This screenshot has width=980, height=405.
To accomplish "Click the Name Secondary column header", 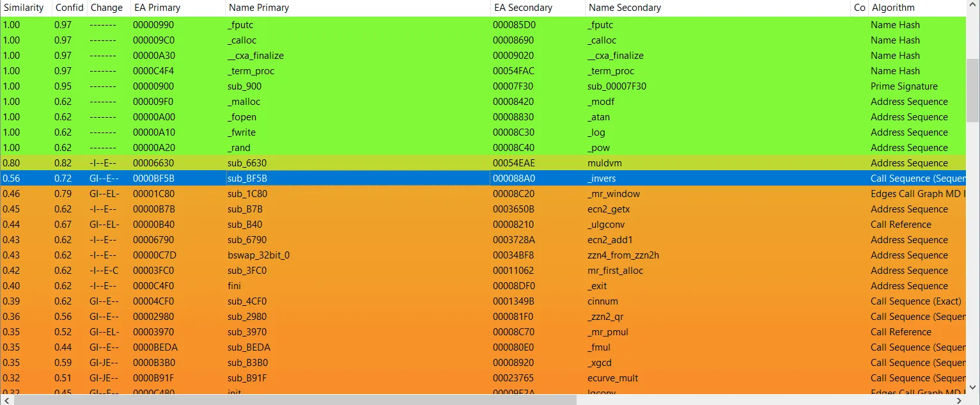I will click(625, 8).
